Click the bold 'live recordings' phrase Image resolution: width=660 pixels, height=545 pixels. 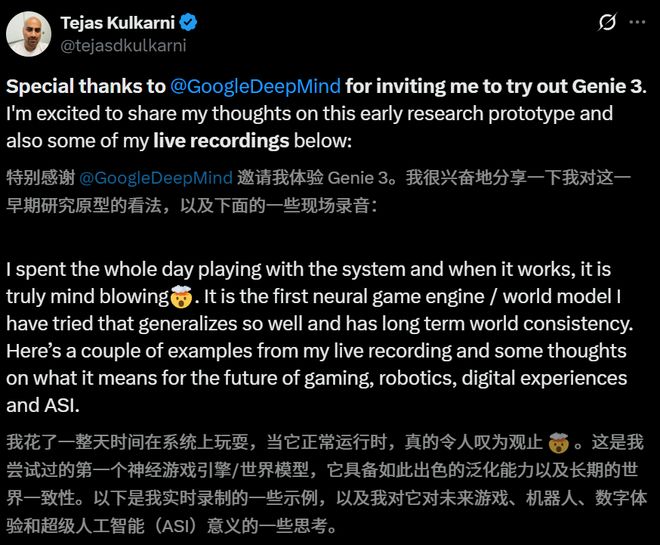221,139
